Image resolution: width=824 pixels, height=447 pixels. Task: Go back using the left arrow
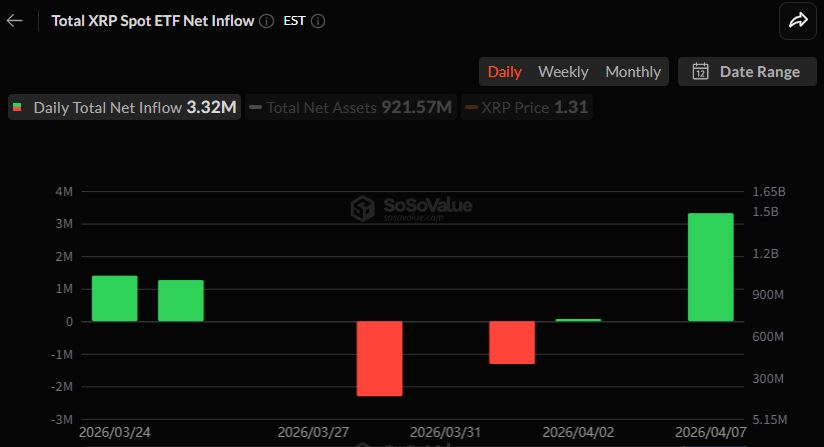(x=15, y=20)
